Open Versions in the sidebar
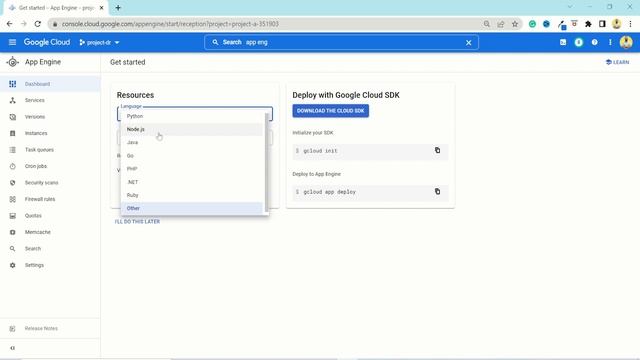Viewport: 640px width, 360px height. tap(50, 117)
